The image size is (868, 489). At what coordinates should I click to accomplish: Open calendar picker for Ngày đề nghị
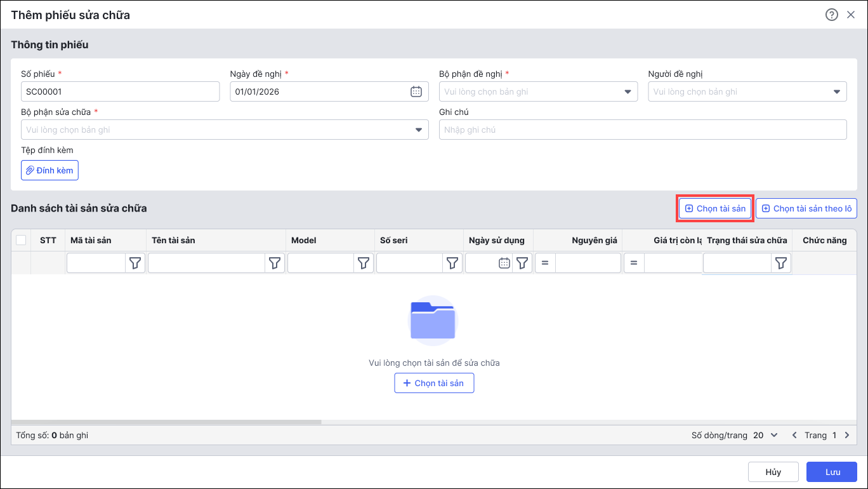click(x=416, y=91)
